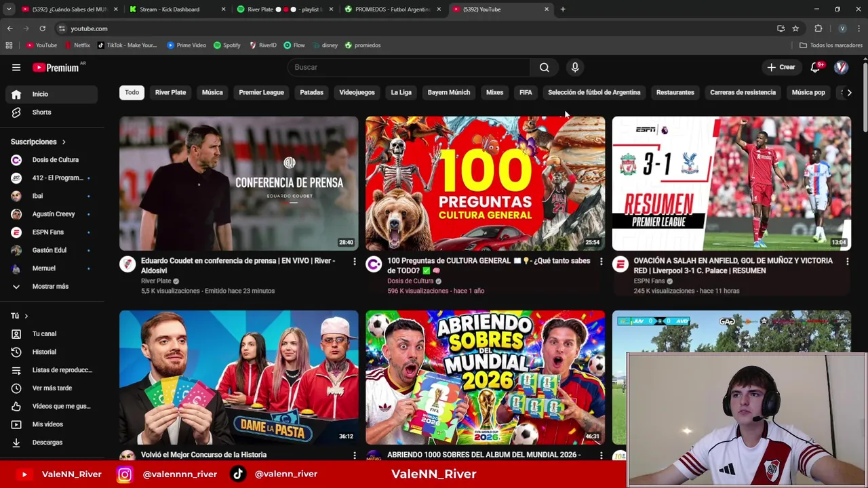
Task: Open options menu for Ovación a Salah video
Action: (x=847, y=262)
